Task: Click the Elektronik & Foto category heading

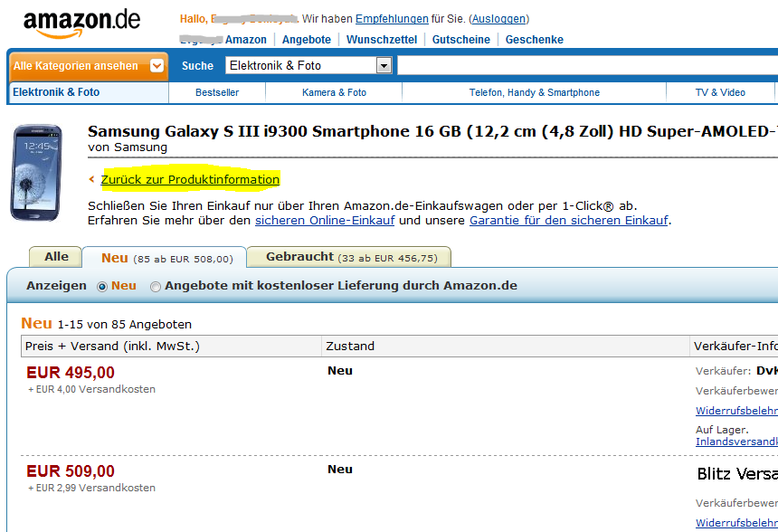Action: point(56,92)
